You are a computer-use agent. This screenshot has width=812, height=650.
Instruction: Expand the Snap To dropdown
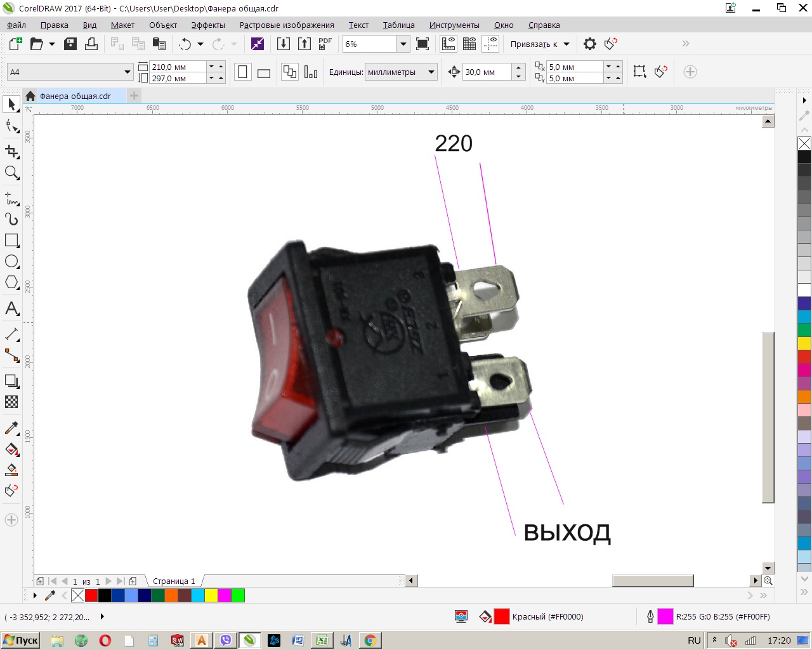point(566,44)
